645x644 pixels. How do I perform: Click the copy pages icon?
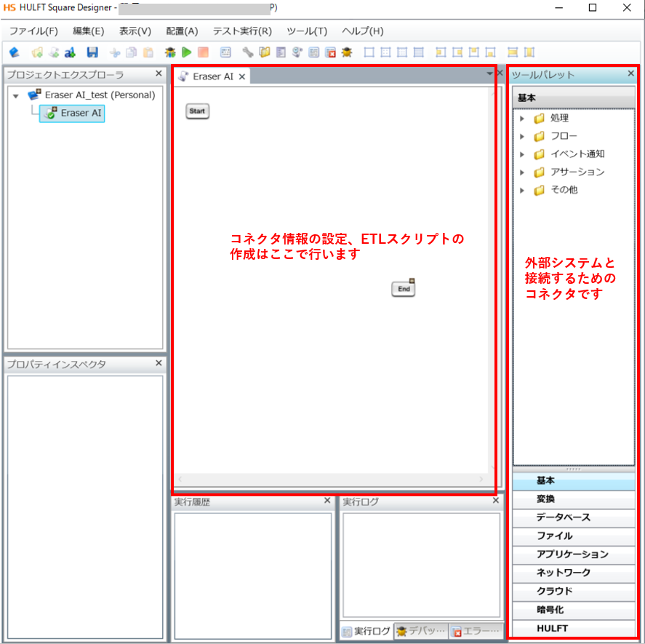132,52
